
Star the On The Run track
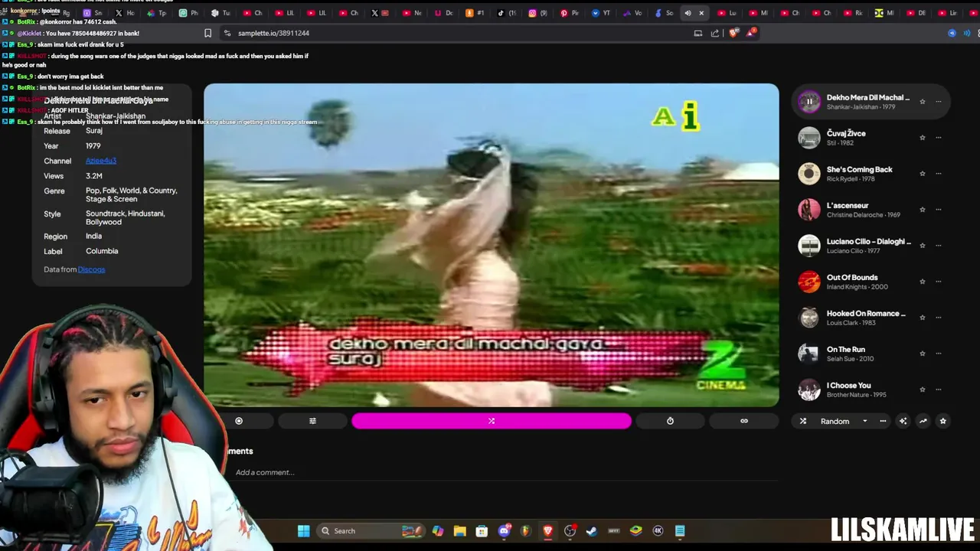(923, 354)
